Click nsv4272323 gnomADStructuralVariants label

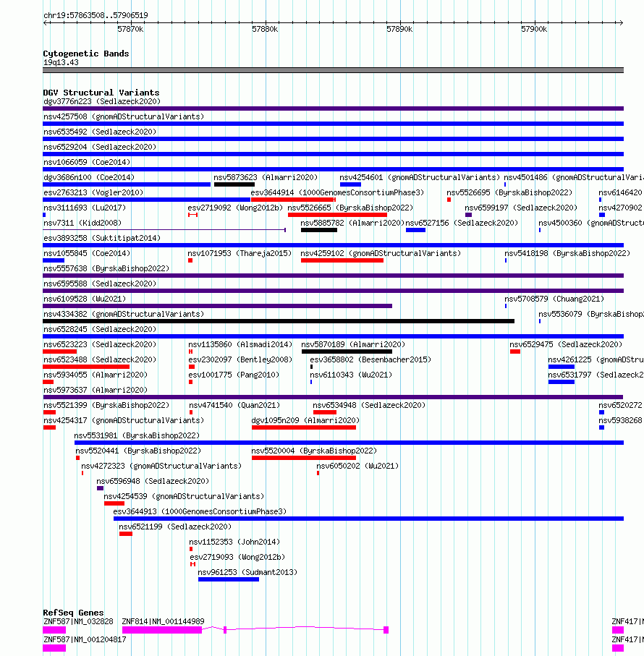161,466
